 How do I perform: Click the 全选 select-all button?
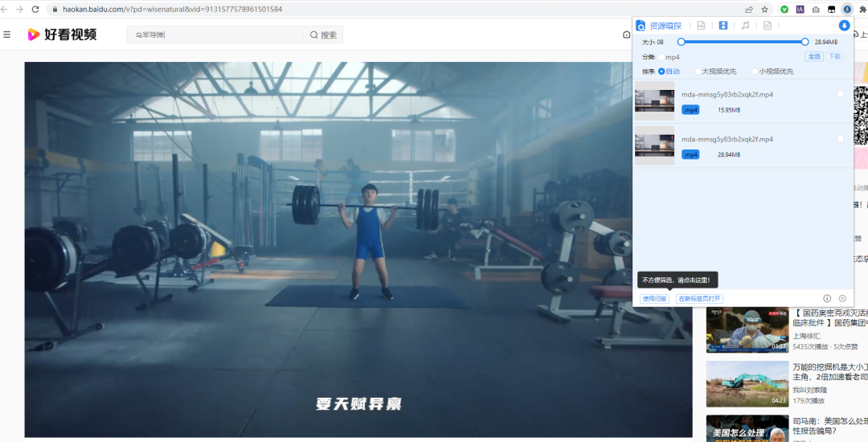pyautogui.click(x=814, y=57)
